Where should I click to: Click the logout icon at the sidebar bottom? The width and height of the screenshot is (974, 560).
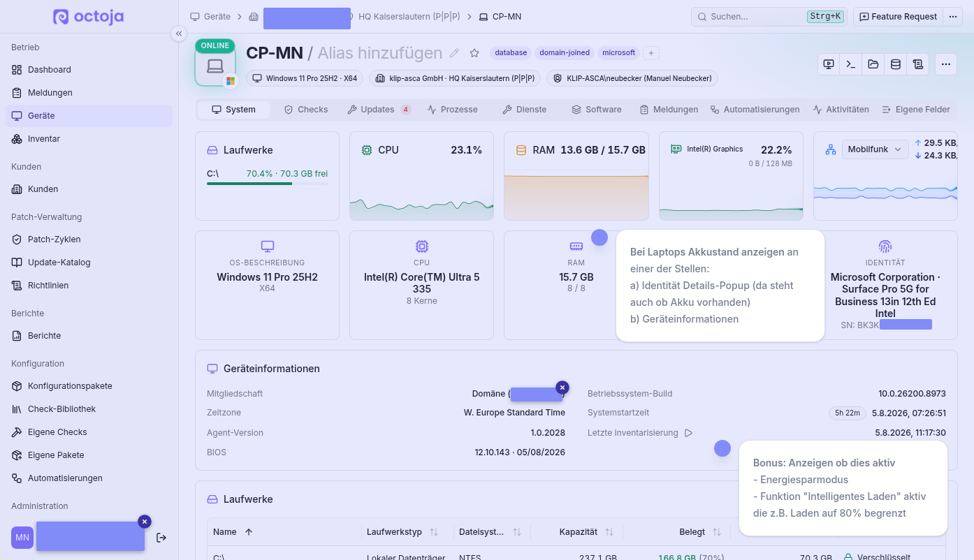(x=161, y=538)
